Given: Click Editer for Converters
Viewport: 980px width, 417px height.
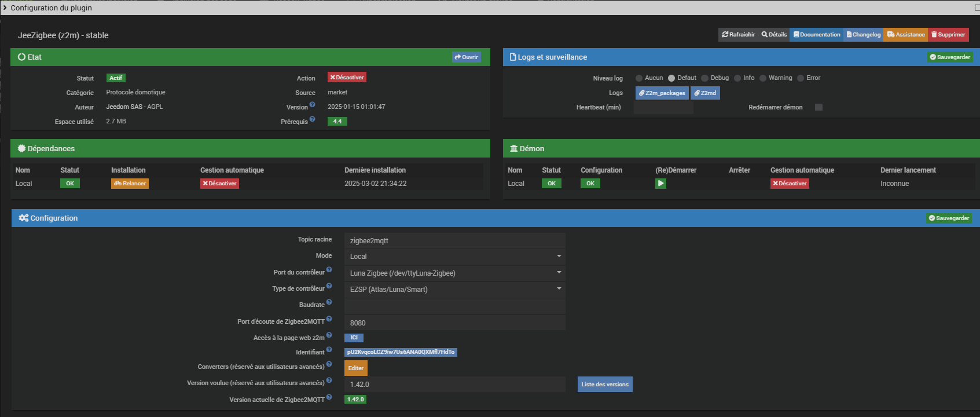Looking at the screenshot, I should tap(356, 368).
